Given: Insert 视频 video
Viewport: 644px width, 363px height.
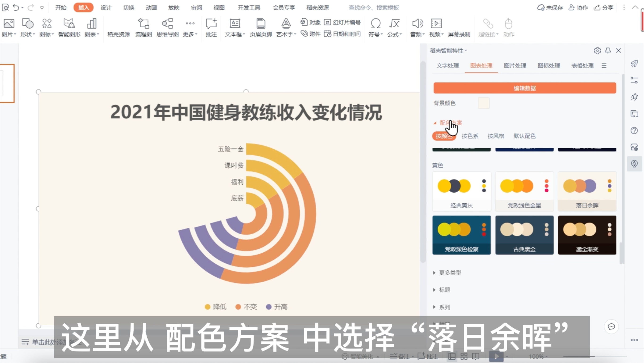Looking at the screenshot, I should coord(436,28).
